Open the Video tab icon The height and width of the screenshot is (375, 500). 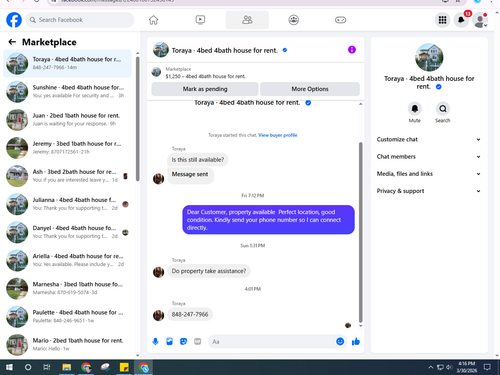point(200,20)
